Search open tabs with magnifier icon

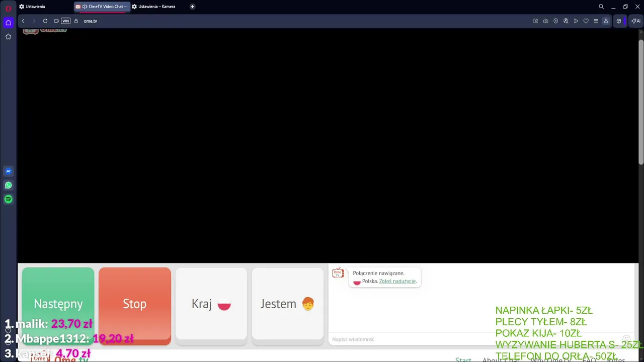tap(601, 7)
